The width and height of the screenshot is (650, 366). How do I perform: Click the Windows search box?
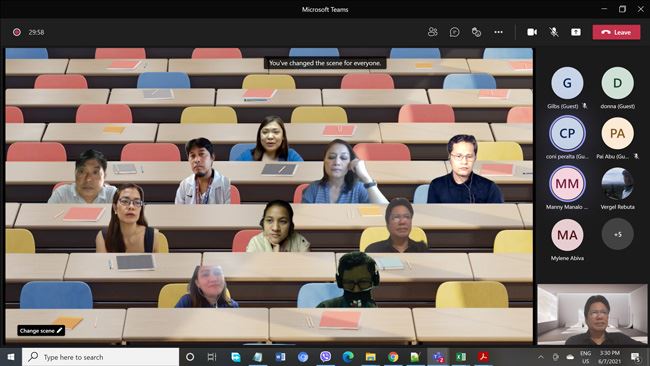pos(101,357)
